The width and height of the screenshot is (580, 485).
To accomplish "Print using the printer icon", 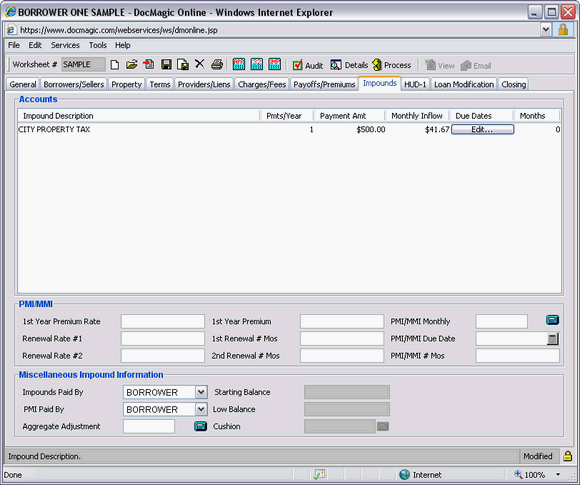I will coord(217,65).
